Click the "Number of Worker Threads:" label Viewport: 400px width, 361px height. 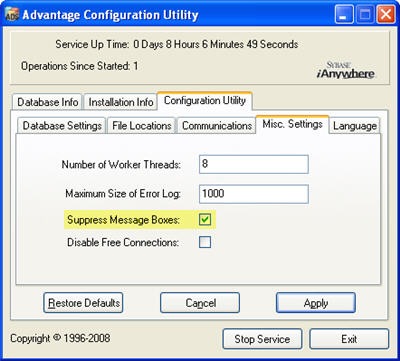121,164
